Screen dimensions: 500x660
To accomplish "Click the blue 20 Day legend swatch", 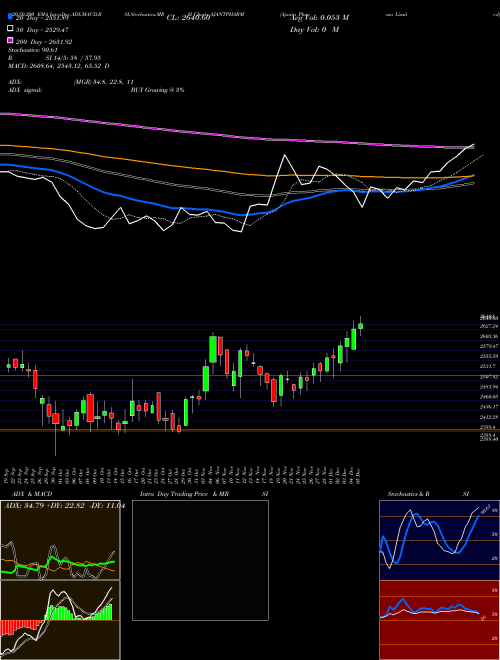I will click(x=10, y=17).
